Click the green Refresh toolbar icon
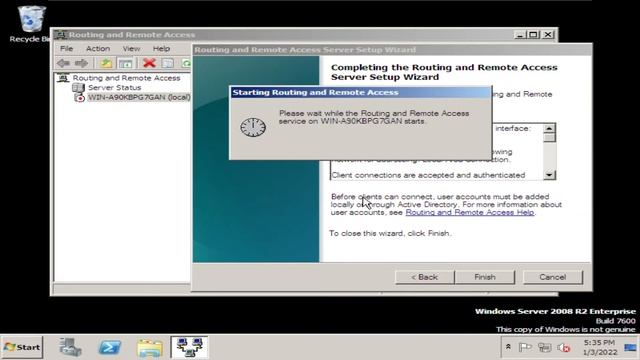Screen dimensions: 640x360 (x=186, y=63)
